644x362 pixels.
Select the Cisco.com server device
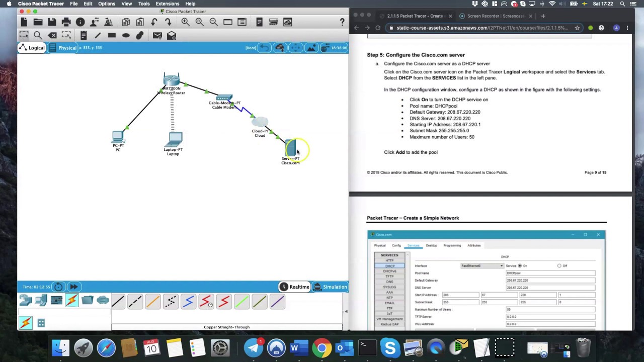[291, 148]
